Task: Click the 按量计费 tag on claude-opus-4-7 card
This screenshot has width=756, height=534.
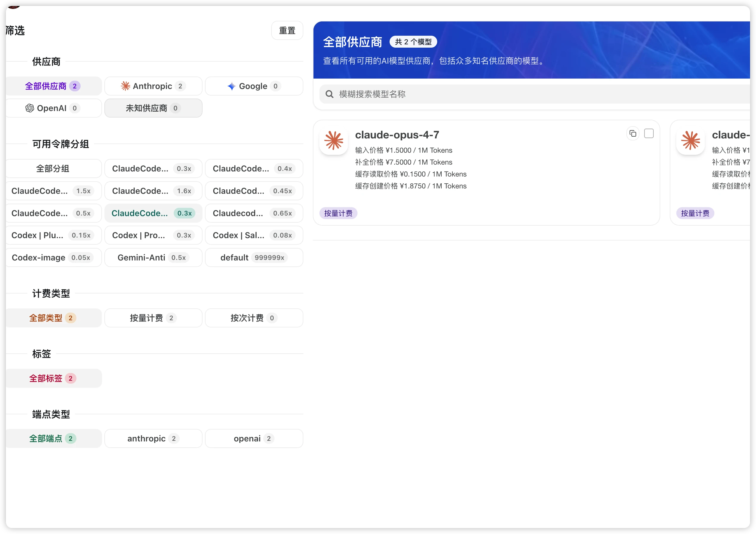Action: pyautogui.click(x=338, y=213)
